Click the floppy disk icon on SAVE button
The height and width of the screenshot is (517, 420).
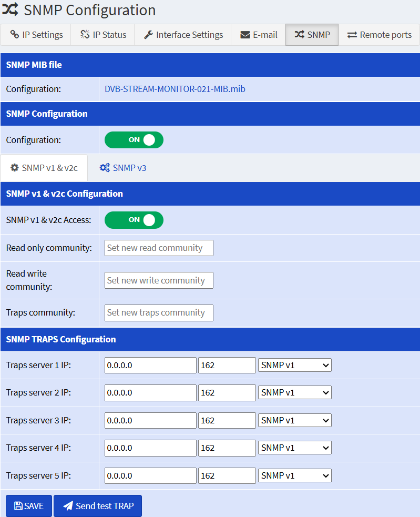(x=18, y=506)
